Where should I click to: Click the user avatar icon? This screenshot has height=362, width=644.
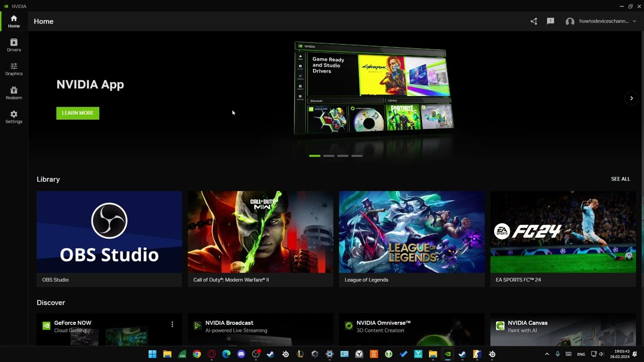pyautogui.click(x=570, y=22)
